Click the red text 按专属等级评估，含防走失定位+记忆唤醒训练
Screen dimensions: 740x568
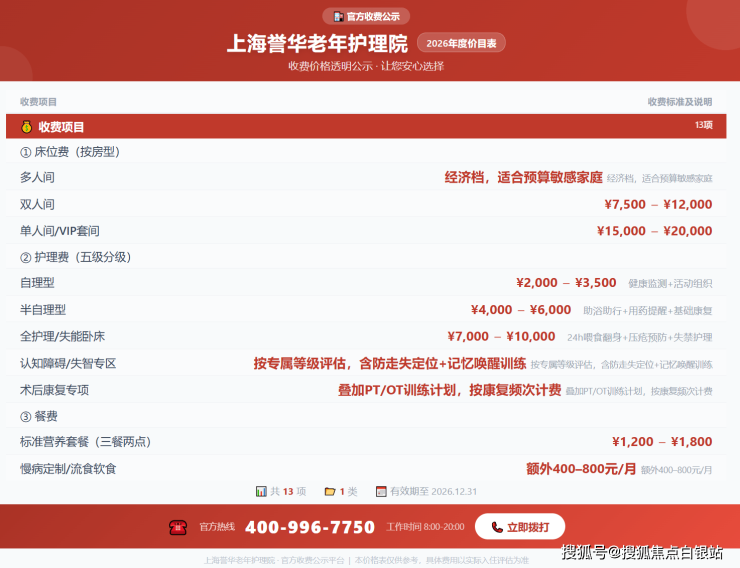click(x=390, y=363)
